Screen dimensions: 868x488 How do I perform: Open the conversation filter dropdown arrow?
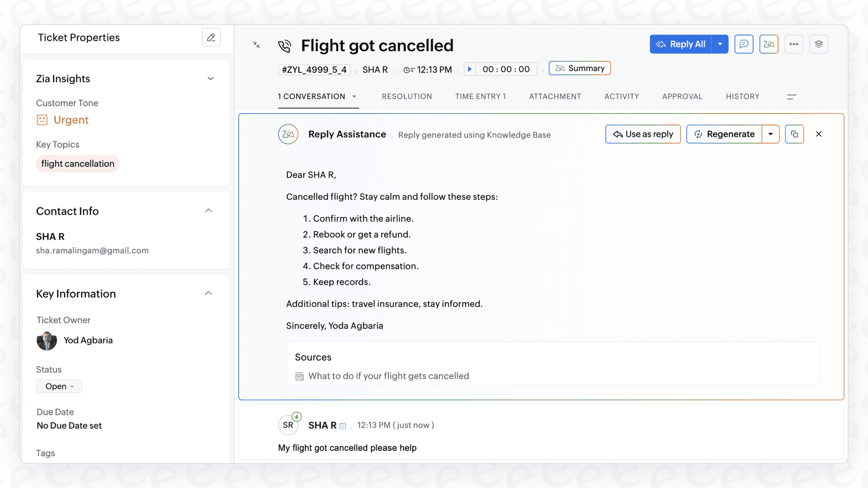[354, 96]
